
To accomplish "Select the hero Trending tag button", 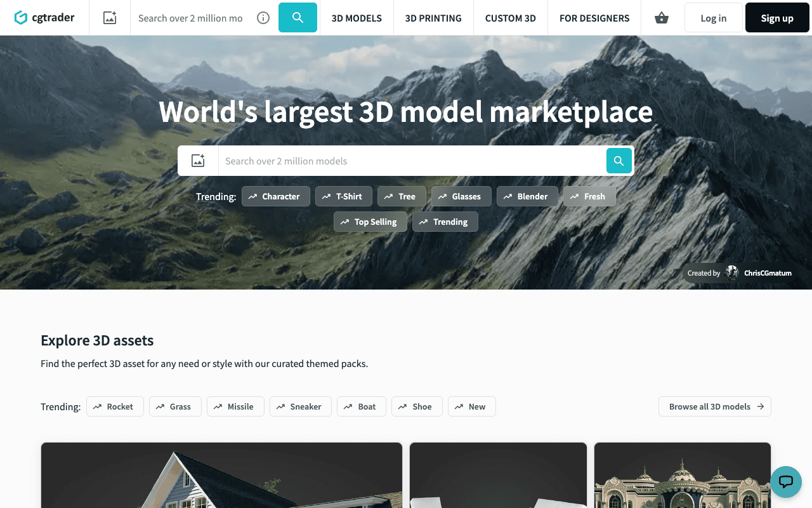I will (x=445, y=222).
